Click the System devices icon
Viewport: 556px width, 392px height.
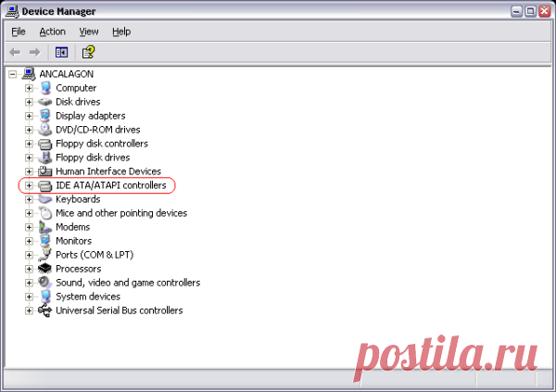coord(45,297)
